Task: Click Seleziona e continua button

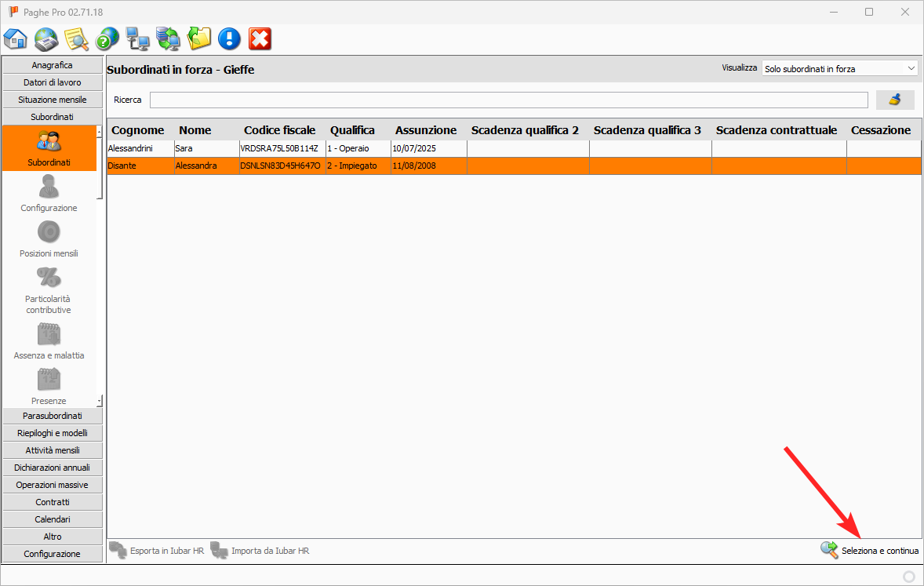Action: (x=870, y=551)
